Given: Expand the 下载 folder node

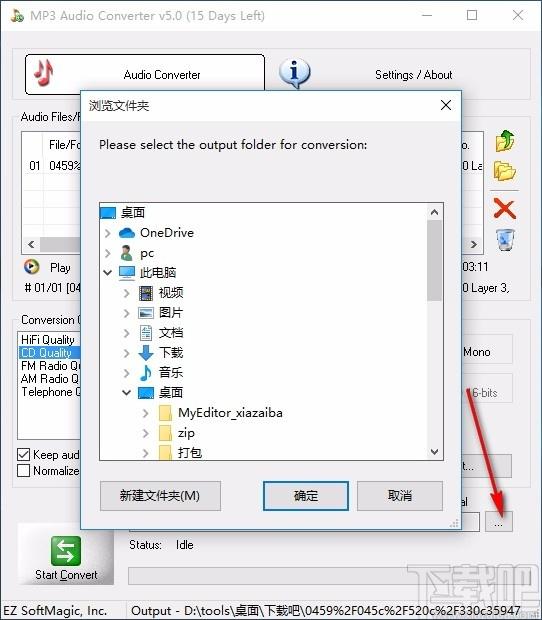Looking at the screenshot, I should click(x=127, y=352).
